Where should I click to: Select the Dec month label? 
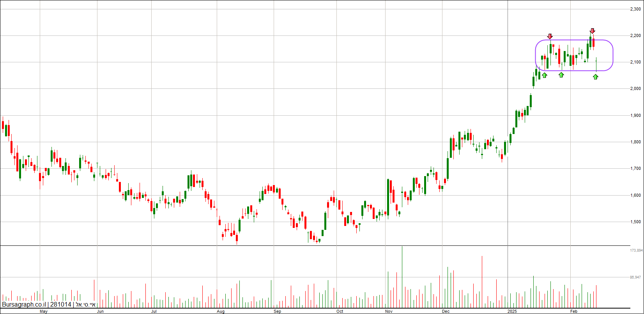[446, 311]
